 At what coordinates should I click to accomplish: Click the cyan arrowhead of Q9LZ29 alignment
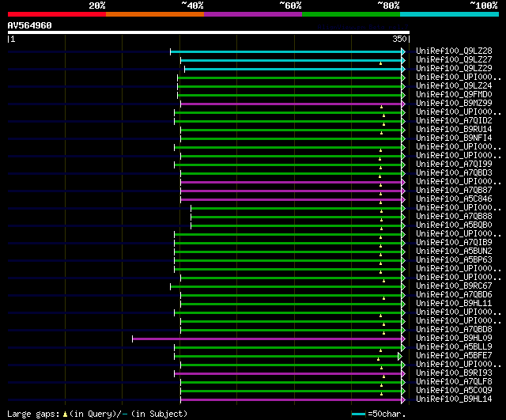pos(403,69)
